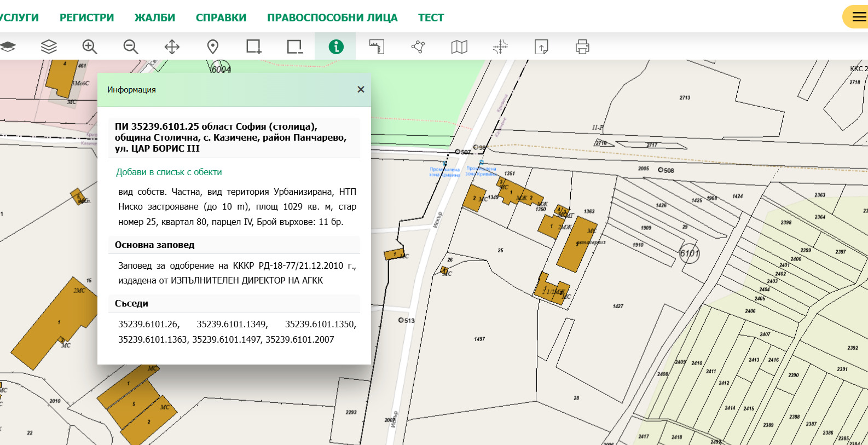
Task: Open the outlined layers stack panel
Action: (x=49, y=47)
